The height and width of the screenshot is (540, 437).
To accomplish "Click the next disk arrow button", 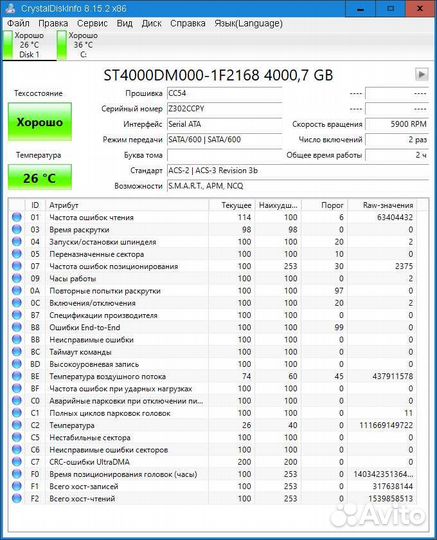I will (x=422, y=74).
